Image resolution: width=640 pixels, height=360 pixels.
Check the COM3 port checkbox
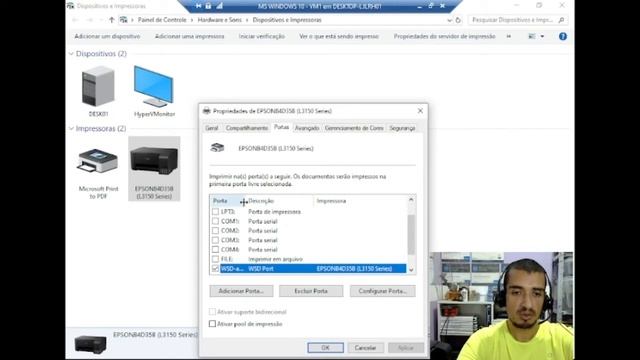tap(215, 240)
